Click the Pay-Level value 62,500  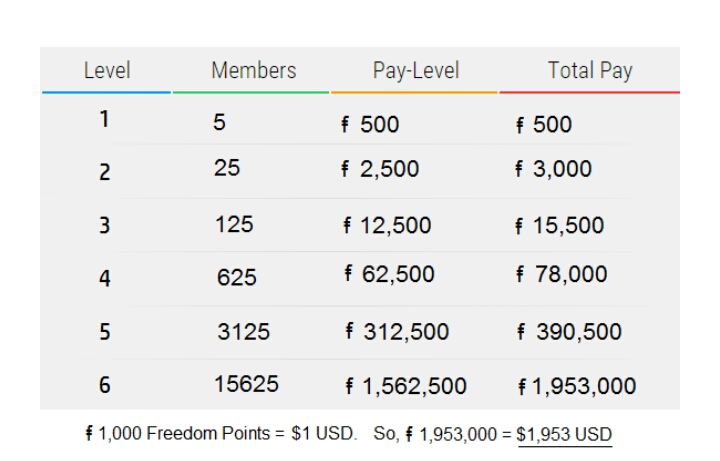[x=394, y=275]
